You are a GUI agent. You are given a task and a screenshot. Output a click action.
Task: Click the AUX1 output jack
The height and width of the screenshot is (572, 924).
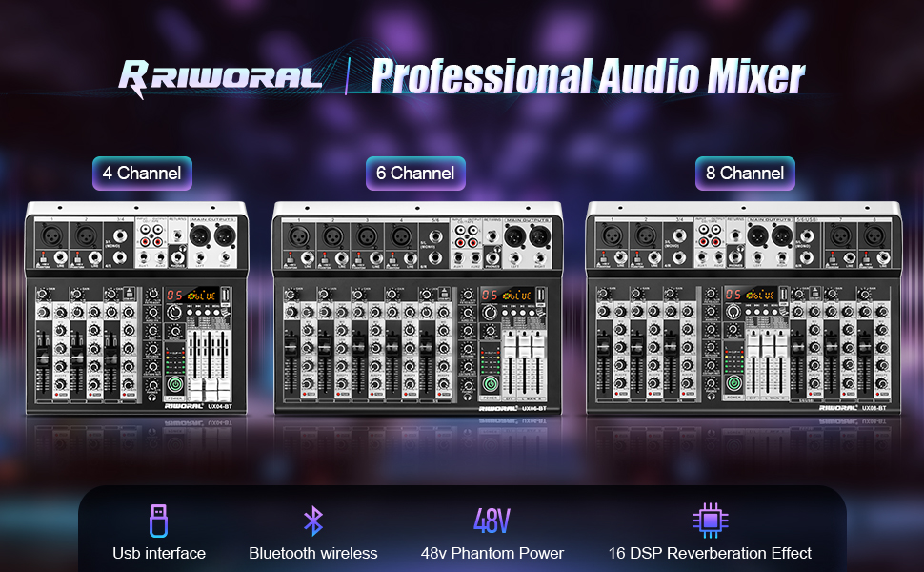(460, 258)
